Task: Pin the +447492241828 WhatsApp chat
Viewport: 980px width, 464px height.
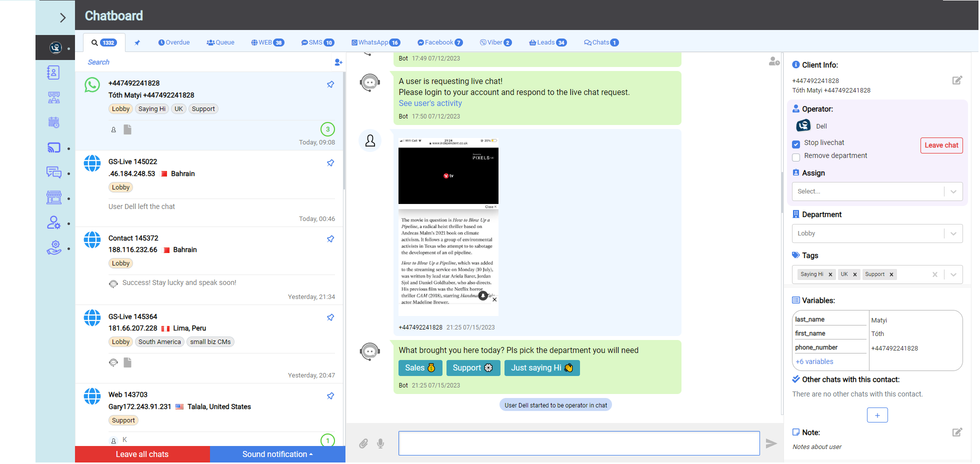Action: tap(330, 84)
